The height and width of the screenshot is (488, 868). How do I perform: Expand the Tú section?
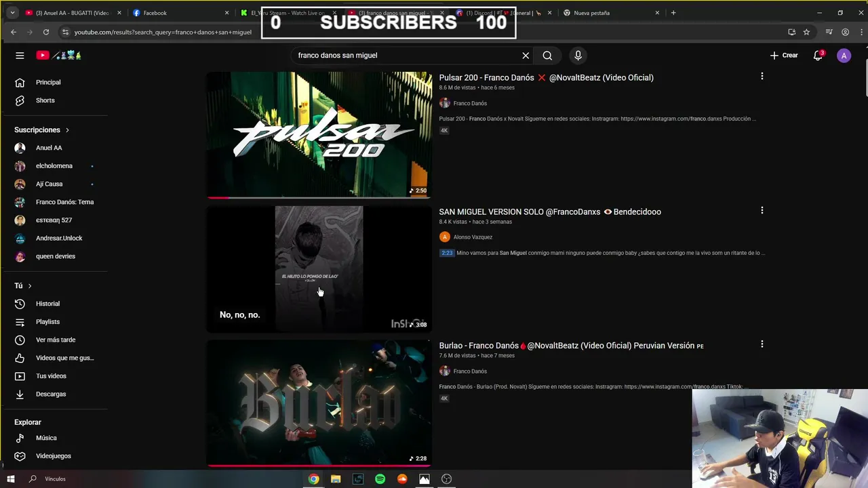(x=23, y=286)
